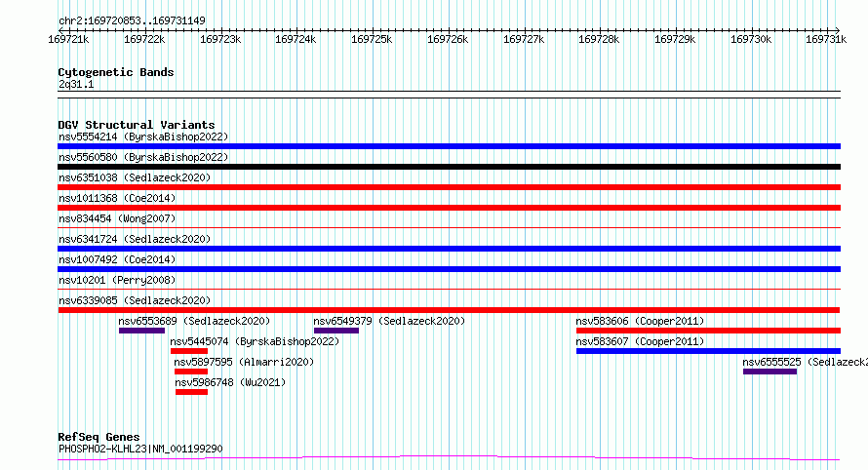
Task: Open the nsv6549379 (Sedlazeck2020) label
Action: click(389, 321)
